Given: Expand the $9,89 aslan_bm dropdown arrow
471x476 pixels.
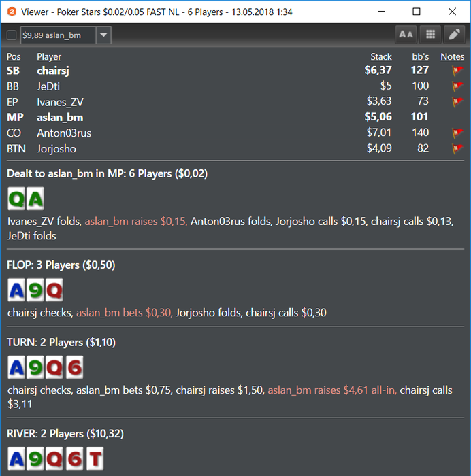Looking at the screenshot, I should click(103, 35).
